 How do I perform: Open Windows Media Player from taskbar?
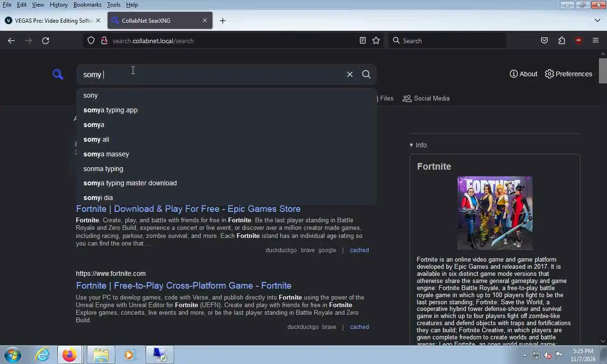pyautogui.click(x=129, y=355)
